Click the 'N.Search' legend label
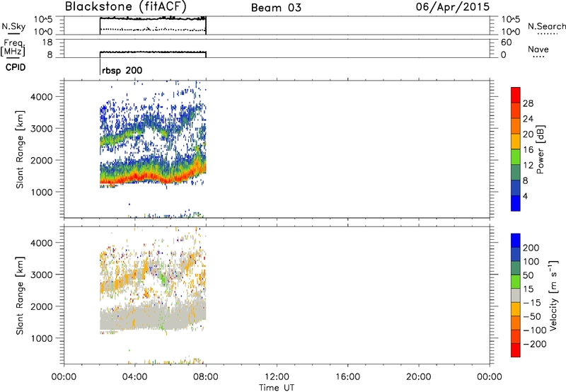566x392 pixels. [546, 26]
